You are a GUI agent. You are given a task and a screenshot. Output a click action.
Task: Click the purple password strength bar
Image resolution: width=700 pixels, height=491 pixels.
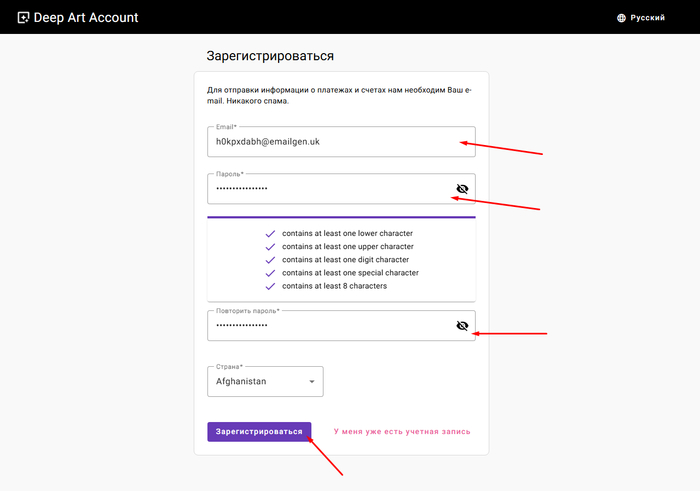pos(341,216)
